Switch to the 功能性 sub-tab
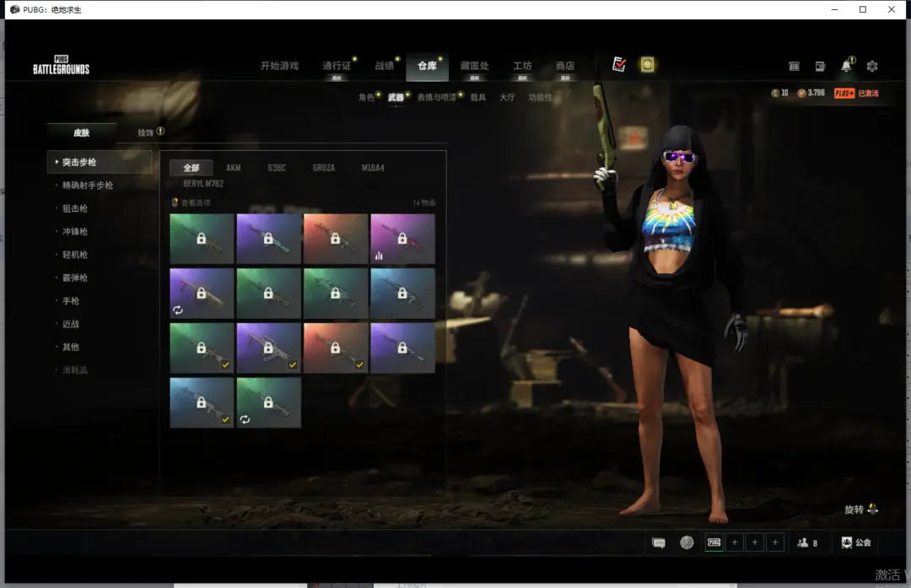 click(x=541, y=98)
